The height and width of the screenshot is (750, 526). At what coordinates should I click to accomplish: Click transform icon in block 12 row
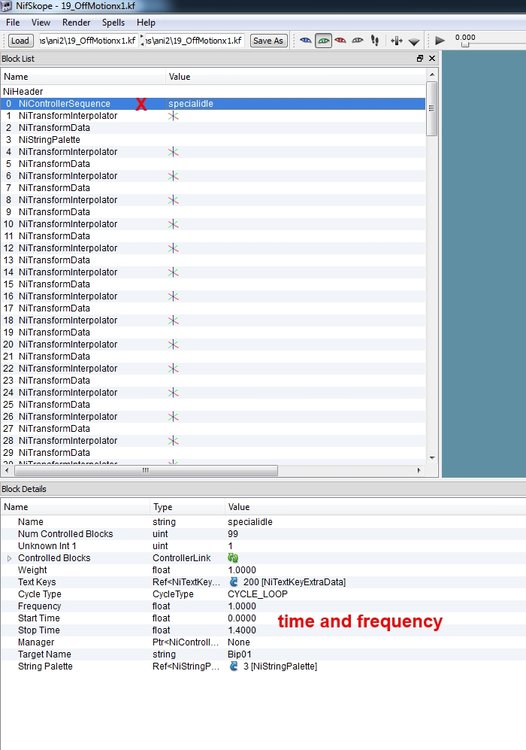pos(173,248)
